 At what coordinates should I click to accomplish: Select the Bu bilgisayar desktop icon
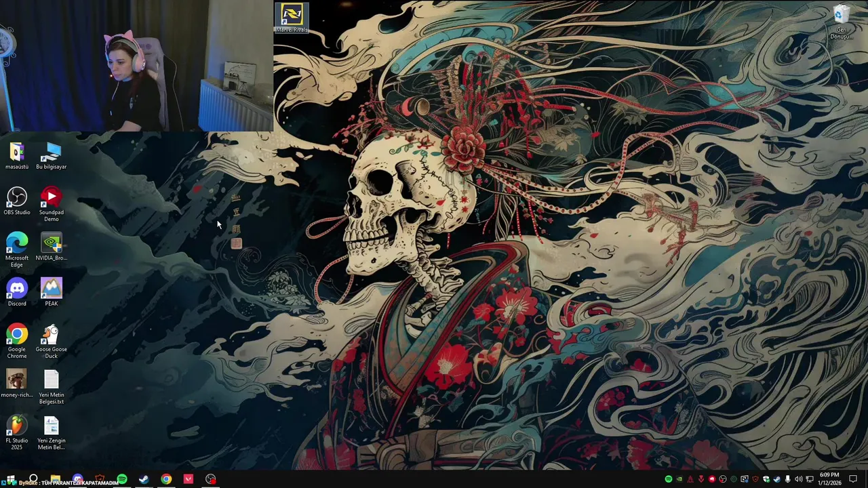point(52,157)
